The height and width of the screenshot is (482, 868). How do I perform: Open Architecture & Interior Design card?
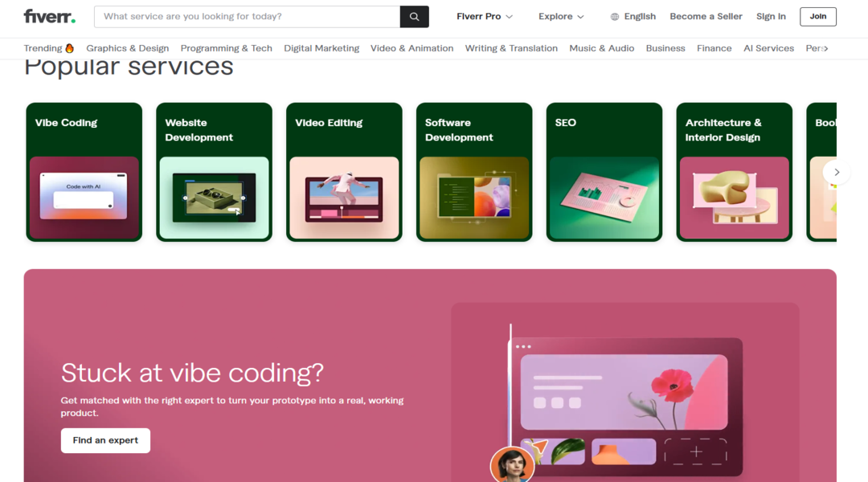(x=735, y=172)
